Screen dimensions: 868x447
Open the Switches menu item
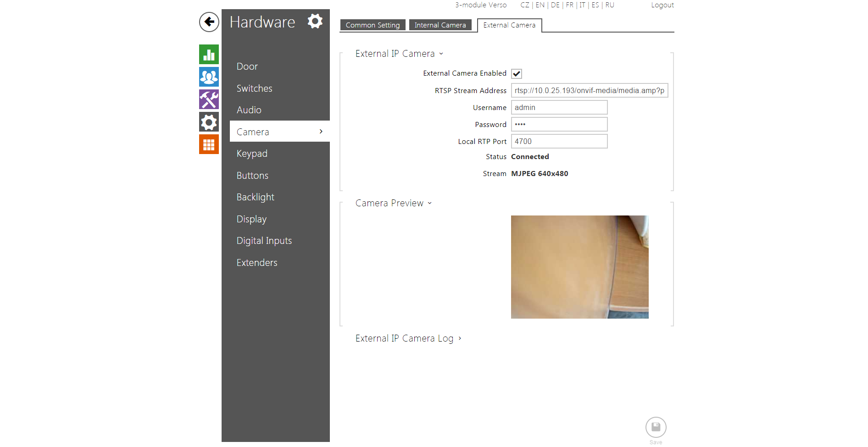tap(254, 88)
